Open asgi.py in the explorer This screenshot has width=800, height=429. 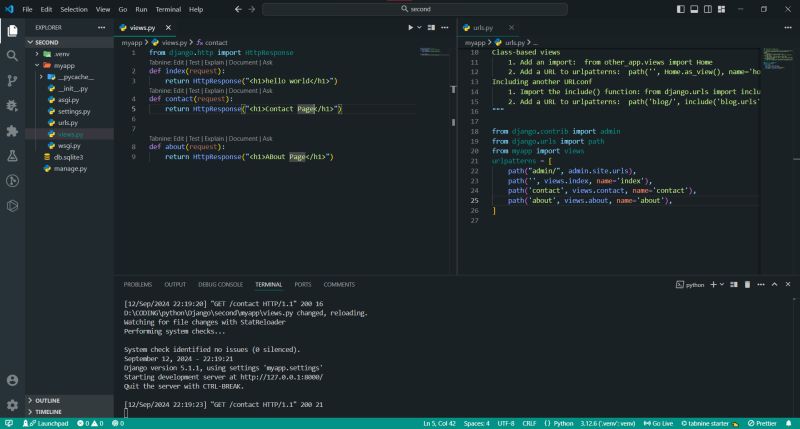68,100
